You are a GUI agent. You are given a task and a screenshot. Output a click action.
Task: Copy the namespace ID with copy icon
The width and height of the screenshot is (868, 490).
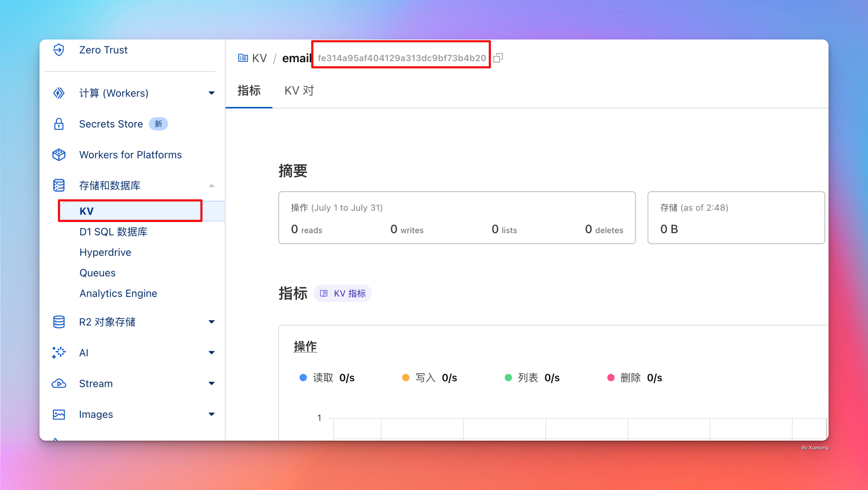pos(498,58)
